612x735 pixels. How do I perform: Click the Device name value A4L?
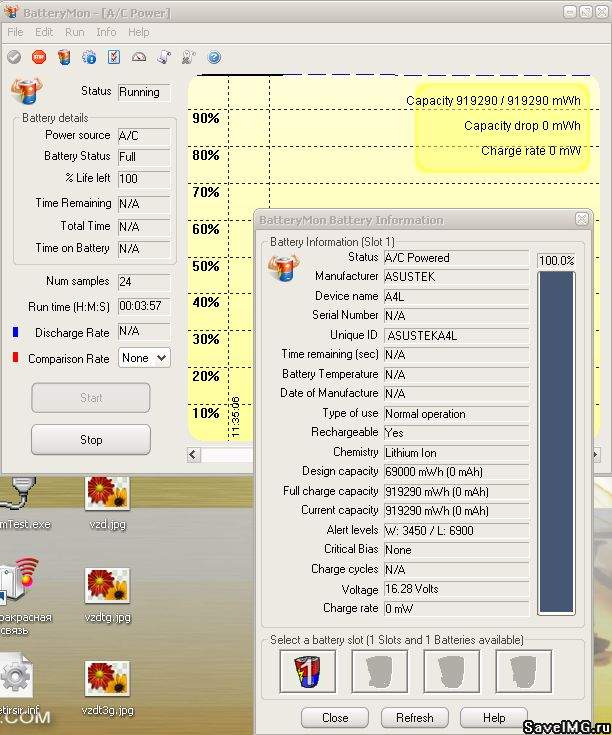[x=456, y=297]
